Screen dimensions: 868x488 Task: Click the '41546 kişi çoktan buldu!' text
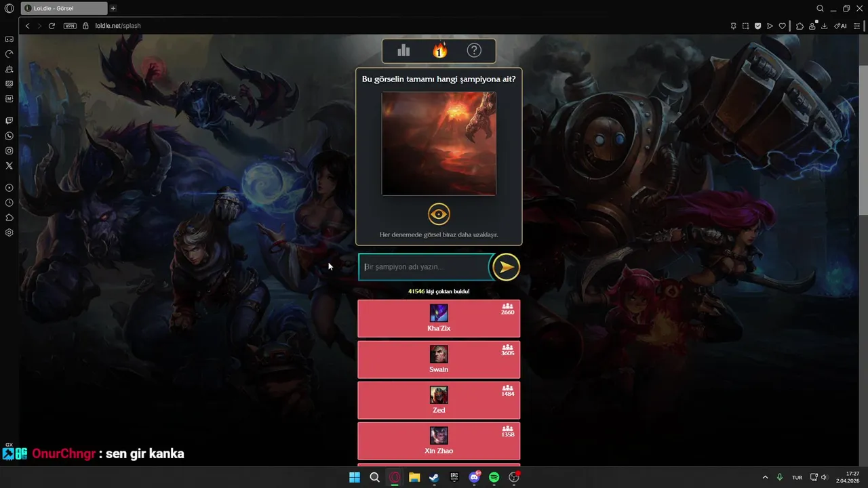439,291
